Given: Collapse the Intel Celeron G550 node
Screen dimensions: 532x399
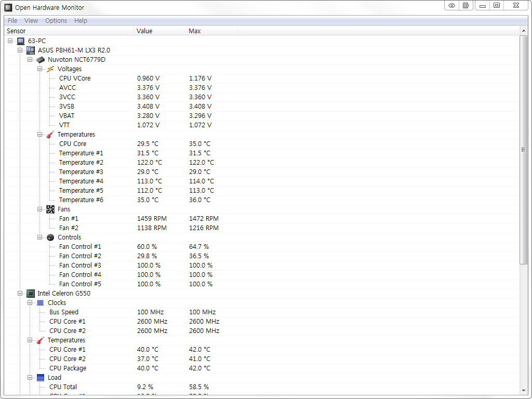Looking at the screenshot, I should pos(20,294).
